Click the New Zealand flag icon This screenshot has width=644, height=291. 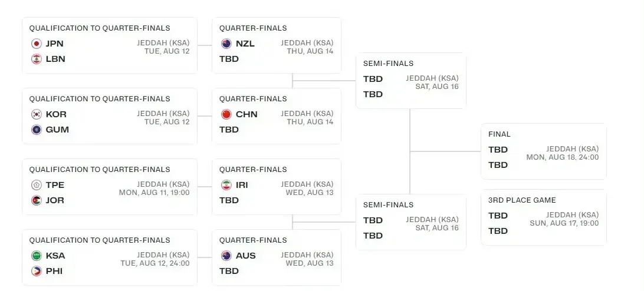[x=226, y=44]
